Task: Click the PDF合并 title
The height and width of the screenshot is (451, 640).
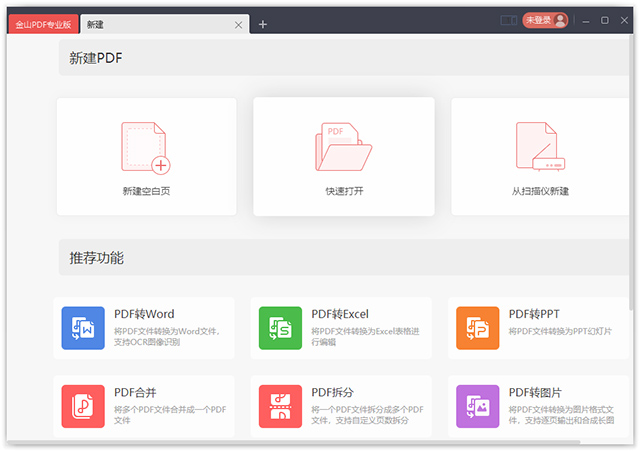Action: click(135, 392)
